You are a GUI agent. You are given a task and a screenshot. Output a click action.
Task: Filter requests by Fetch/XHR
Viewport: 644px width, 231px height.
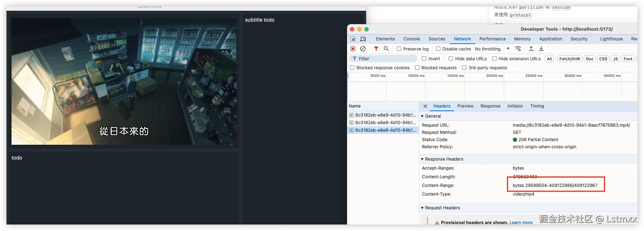[570, 59]
